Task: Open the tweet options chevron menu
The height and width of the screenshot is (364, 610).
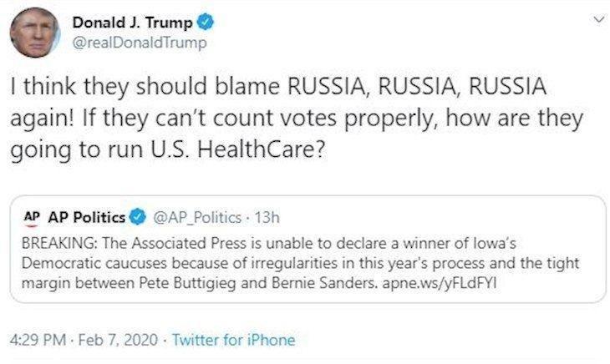Action: click(597, 22)
